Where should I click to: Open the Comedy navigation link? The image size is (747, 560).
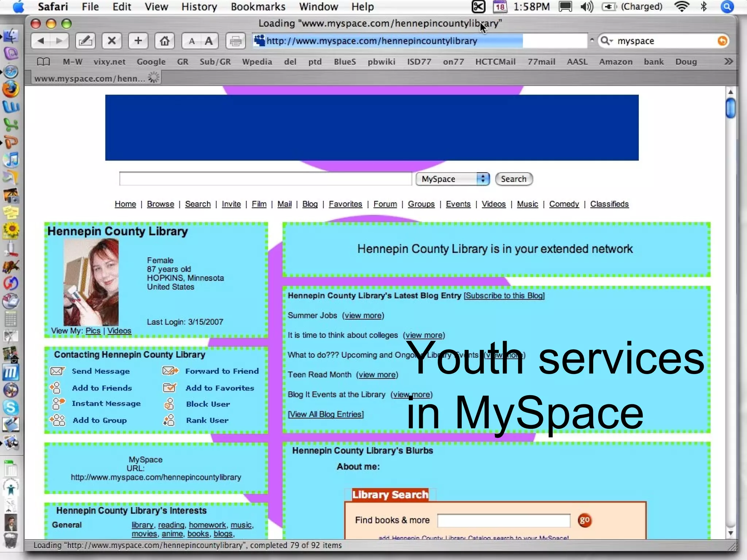point(564,204)
